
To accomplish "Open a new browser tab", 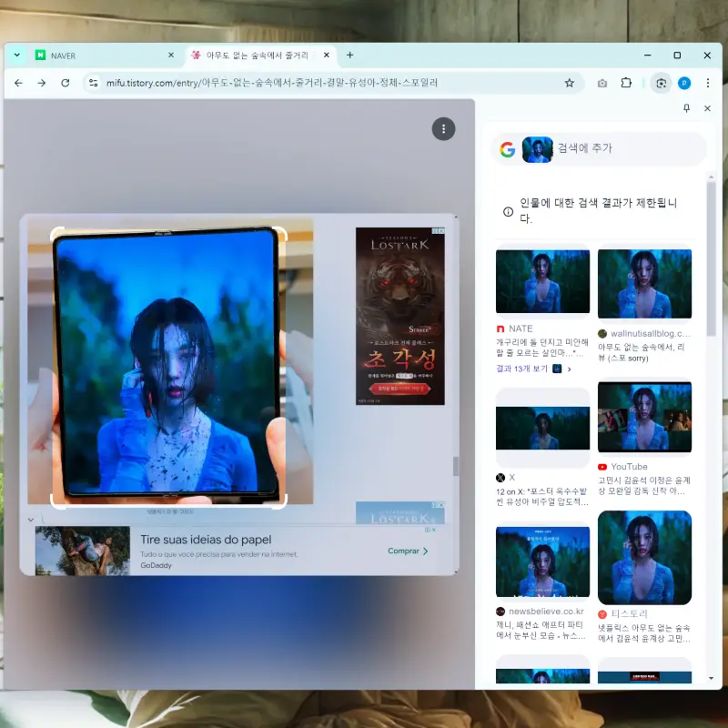I will pyautogui.click(x=349, y=55).
